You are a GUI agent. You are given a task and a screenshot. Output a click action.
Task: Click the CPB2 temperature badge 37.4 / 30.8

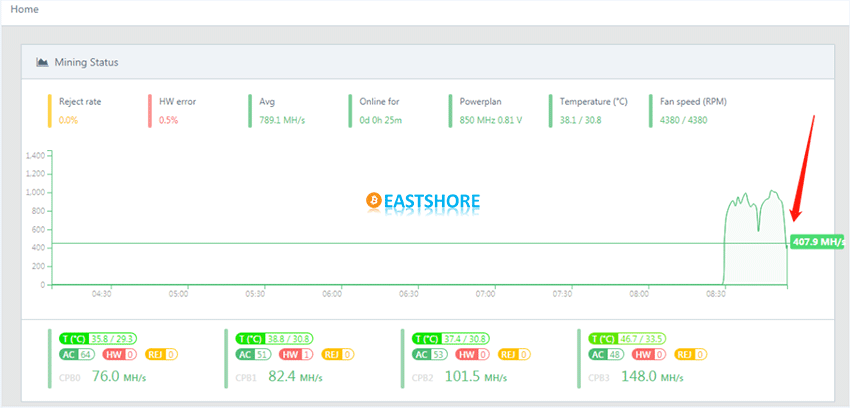pyautogui.click(x=451, y=339)
